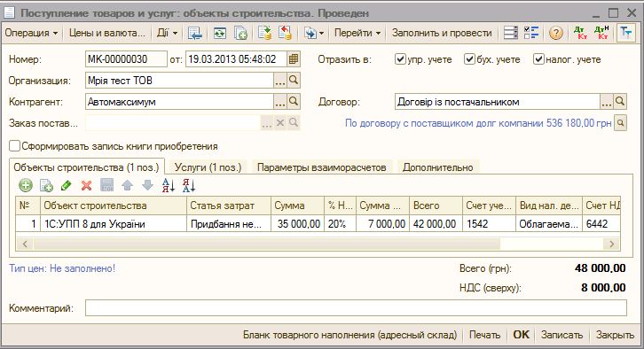644x349 pixels.
Task: Click the Комментарий input field
Action: click(x=356, y=308)
